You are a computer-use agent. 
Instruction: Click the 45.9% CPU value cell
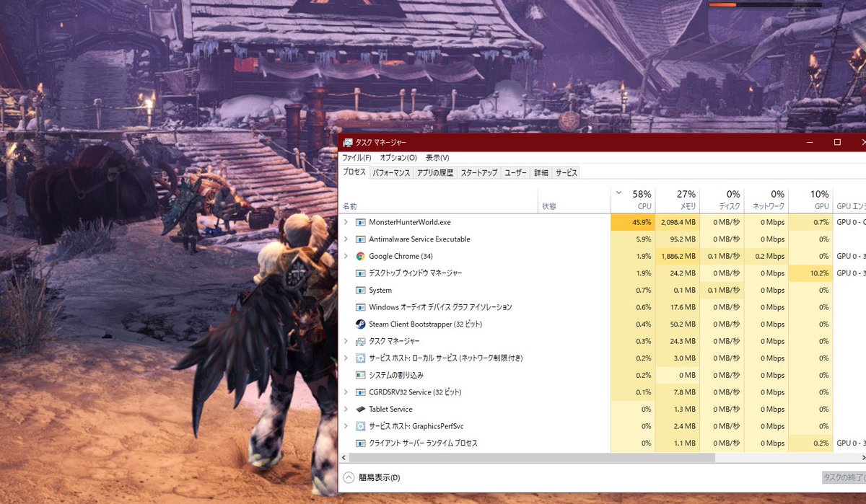click(633, 222)
